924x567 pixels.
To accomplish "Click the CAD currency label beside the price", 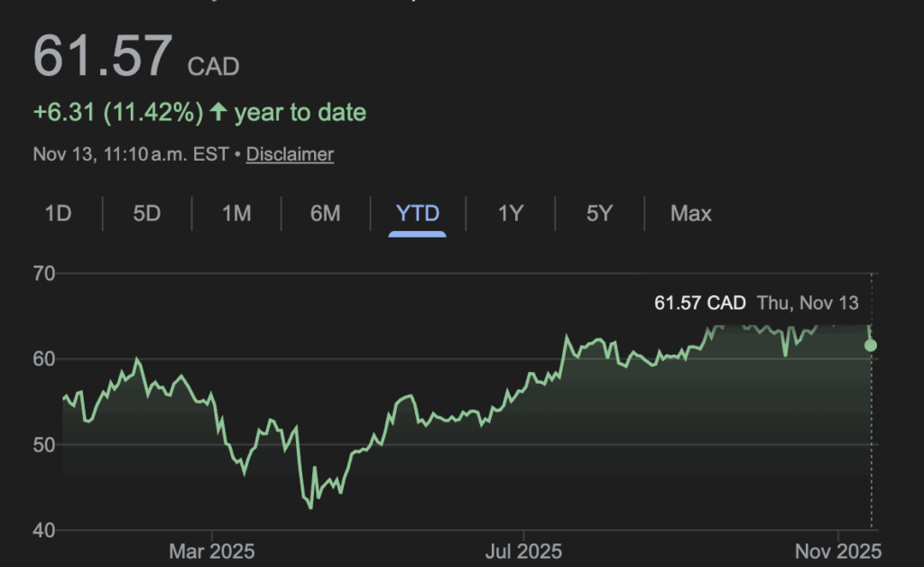I will click(213, 66).
